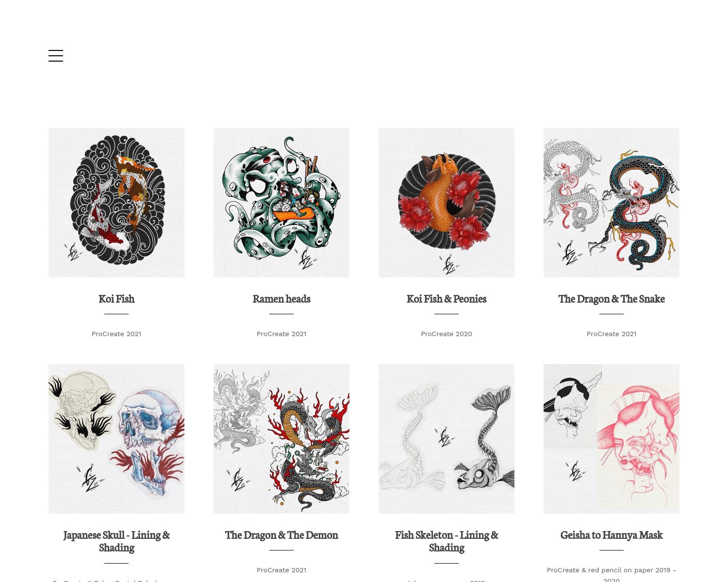Open the hamburger menu icon
Screen dimensions: 728x582
tap(56, 56)
